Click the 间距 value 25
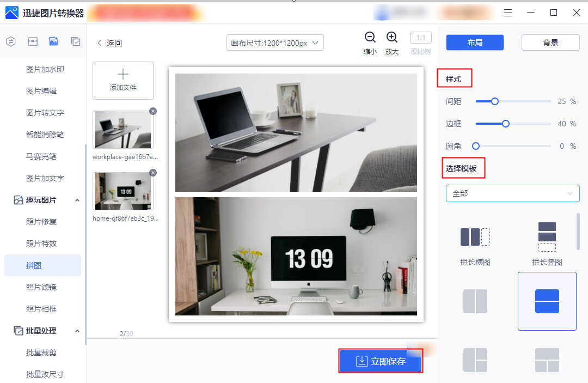 pyautogui.click(x=562, y=101)
